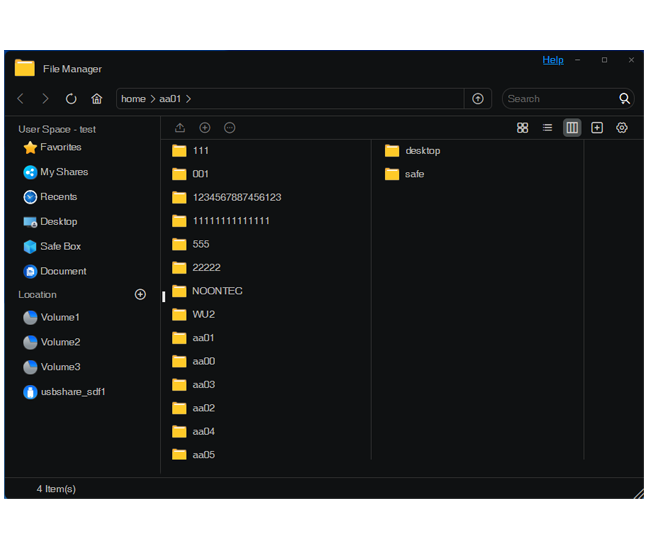Select the usbshare_sdf1 location
The image size is (648, 550).
pyautogui.click(x=72, y=392)
